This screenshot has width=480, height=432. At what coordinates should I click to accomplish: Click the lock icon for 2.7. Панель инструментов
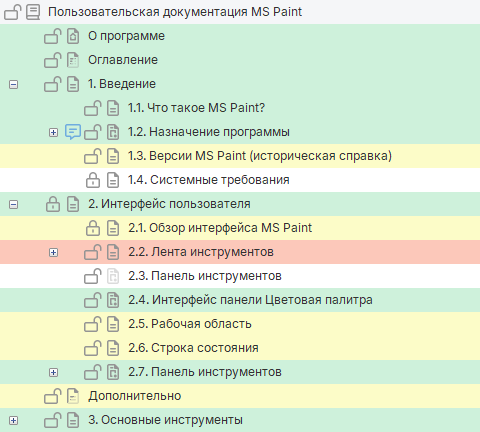pyautogui.click(x=93, y=372)
